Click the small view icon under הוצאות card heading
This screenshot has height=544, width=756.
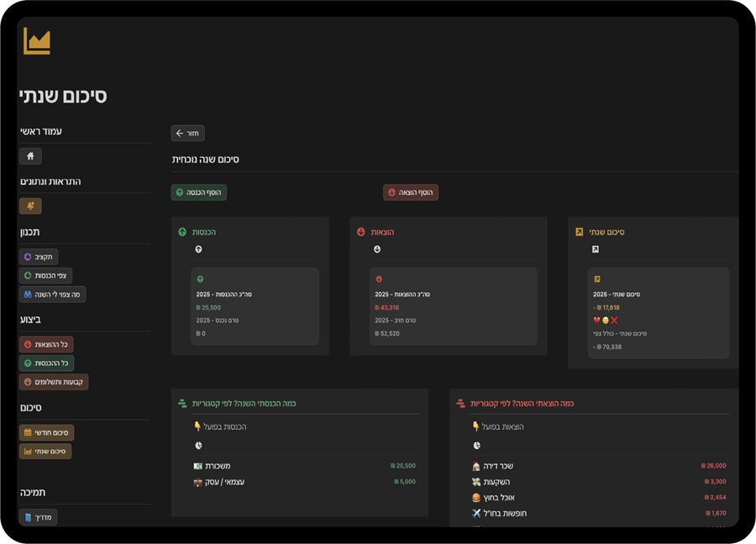click(377, 249)
